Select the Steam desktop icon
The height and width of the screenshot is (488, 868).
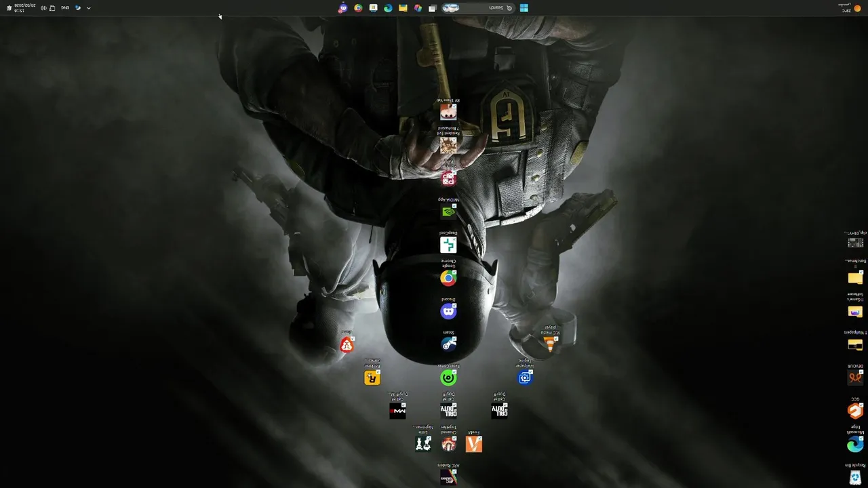448,342
